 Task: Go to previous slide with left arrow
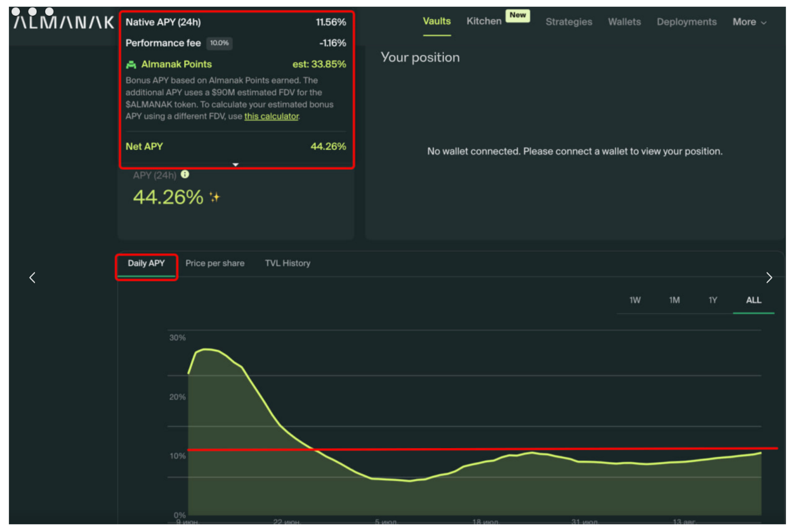pos(33,278)
